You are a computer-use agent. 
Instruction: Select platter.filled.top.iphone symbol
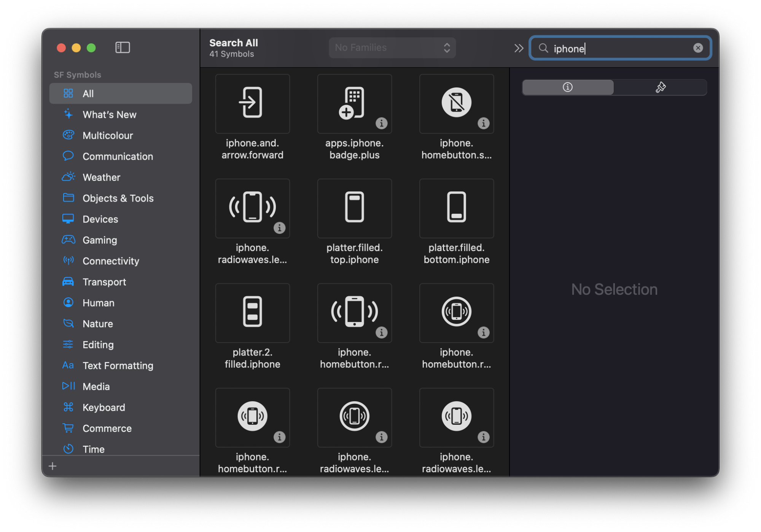[354, 208]
